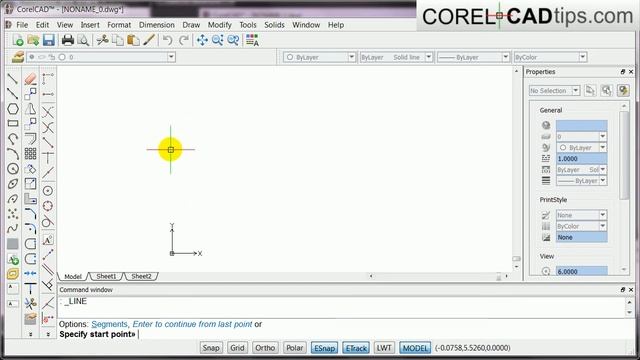Select the Line draw tool
This screenshot has height=360, width=640.
[13, 79]
